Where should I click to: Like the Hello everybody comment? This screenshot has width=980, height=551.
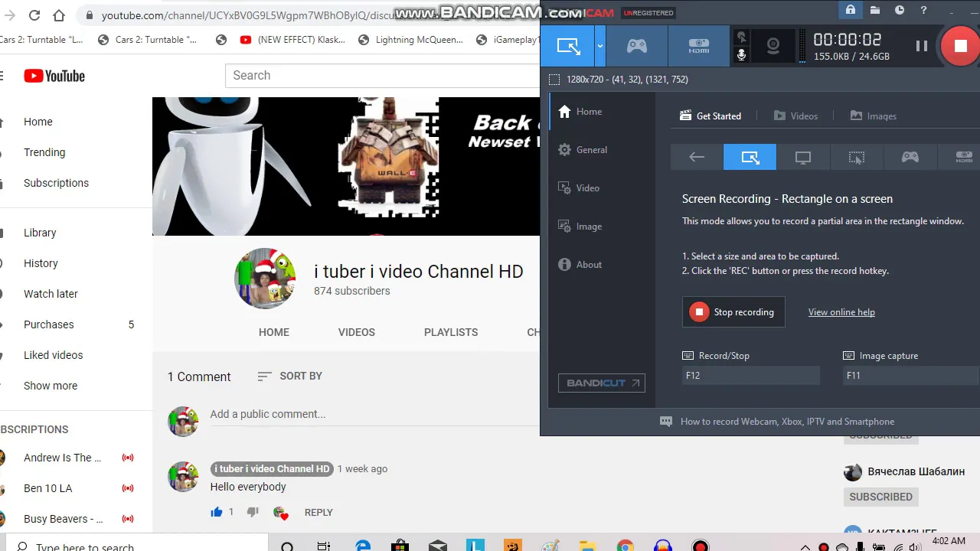tap(217, 512)
